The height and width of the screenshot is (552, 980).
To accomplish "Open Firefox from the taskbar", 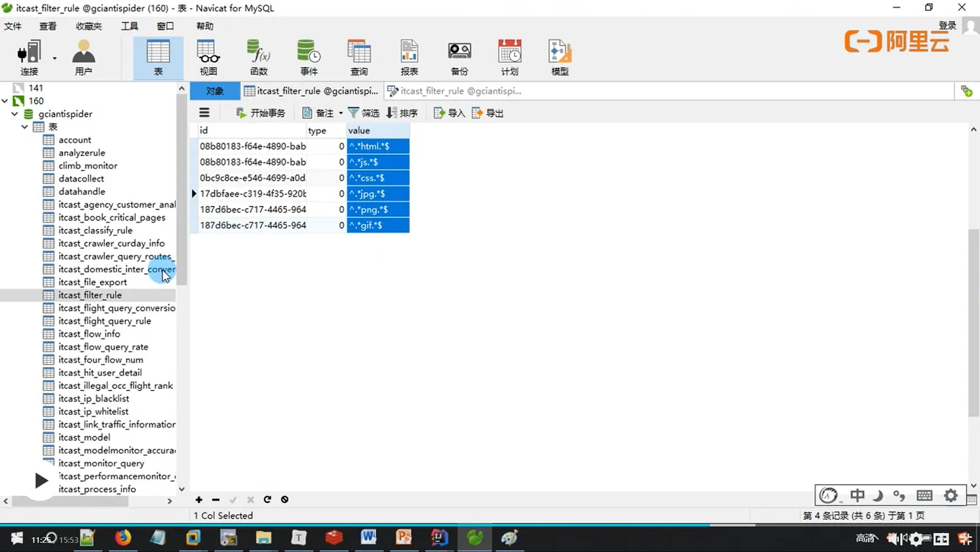I will tap(122, 538).
